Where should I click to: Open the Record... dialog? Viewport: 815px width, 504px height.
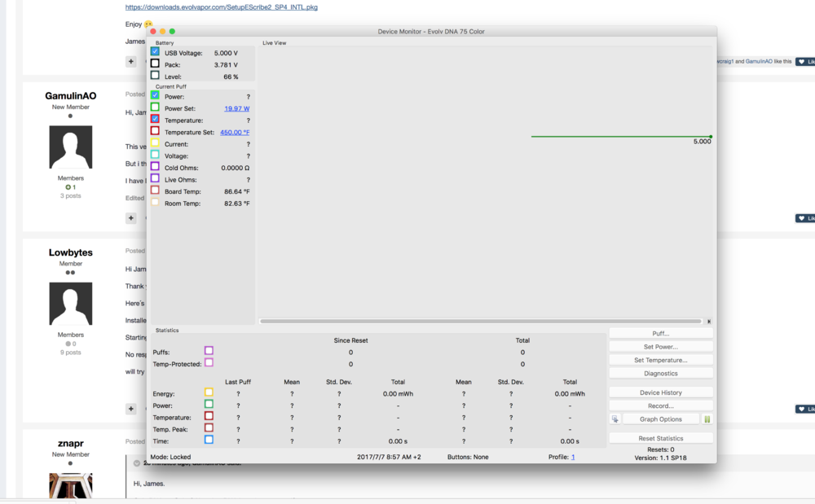tap(660, 405)
